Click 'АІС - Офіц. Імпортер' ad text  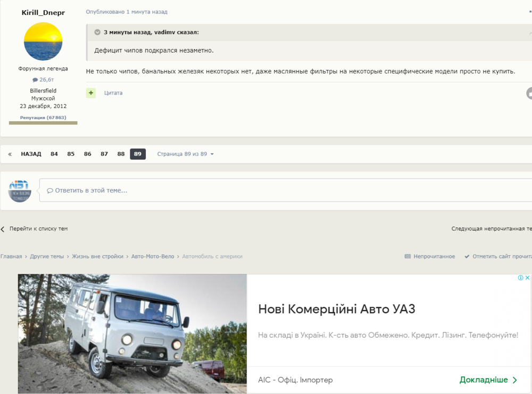(295, 380)
